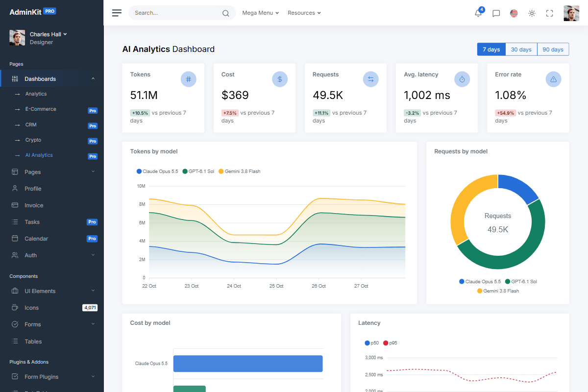
Task: Toggle GPT-6.1 Sol in Tokens legend
Action: 198,171
